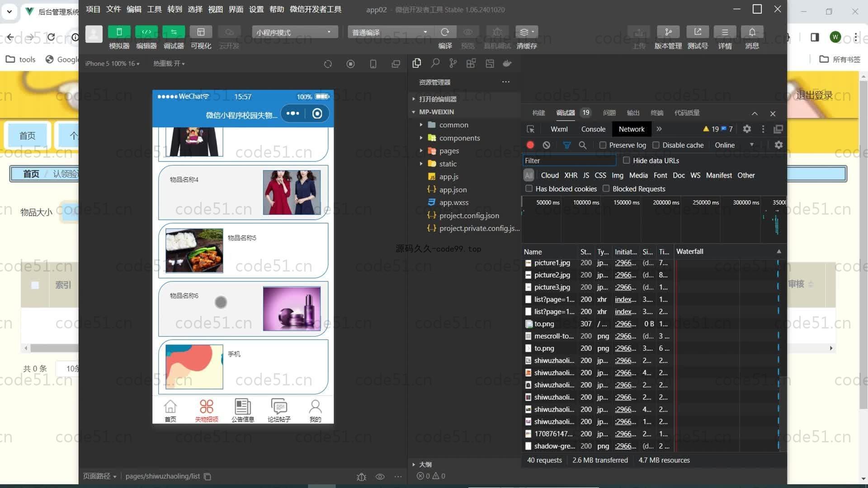Image resolution: width=868 pixels, height=488 pixels.
Task: Check Hide data URLs
Action: [x=627, y=160]
